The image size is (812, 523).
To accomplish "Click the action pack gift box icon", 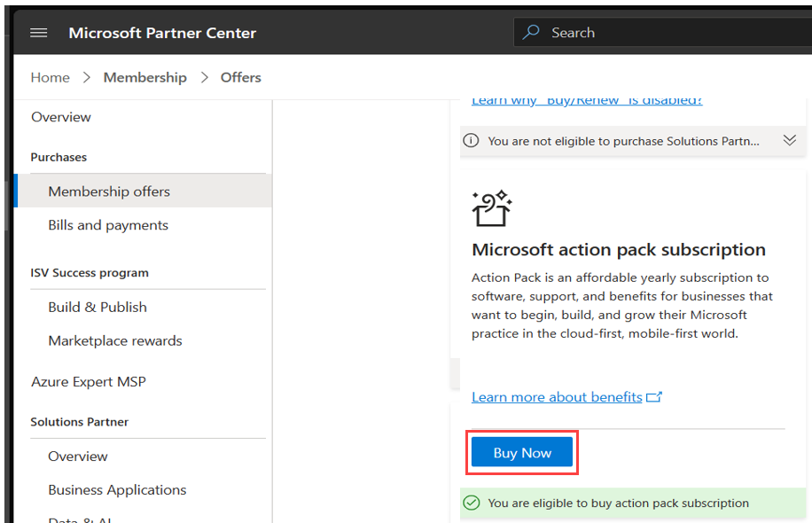I will click(491, 208).
